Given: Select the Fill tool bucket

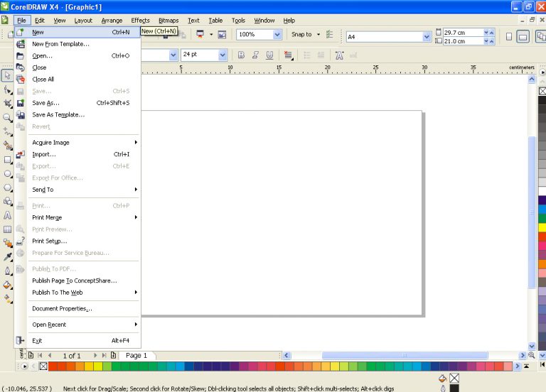Looking at the screenshot, I should [x=7, y=285].
